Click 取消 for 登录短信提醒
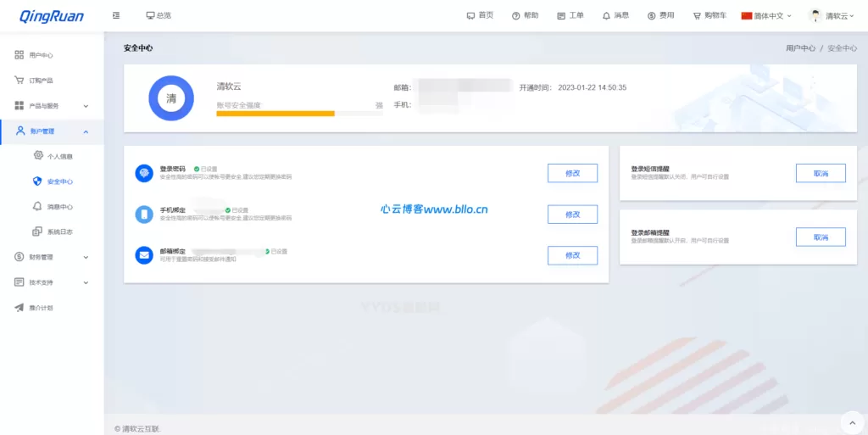Image resolution: width=868 pixels, height=435 pixels. click(821, 173)
